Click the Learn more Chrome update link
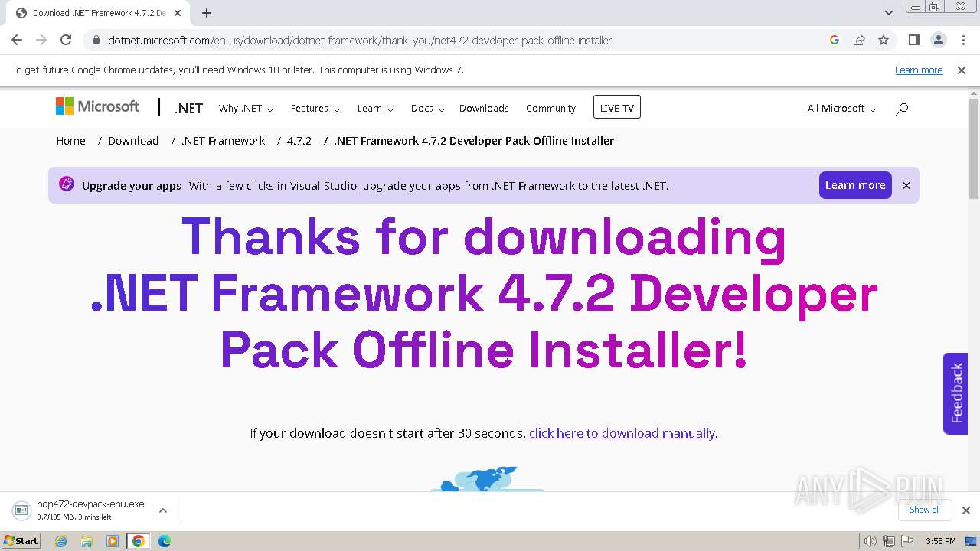 tap(919, 70)
